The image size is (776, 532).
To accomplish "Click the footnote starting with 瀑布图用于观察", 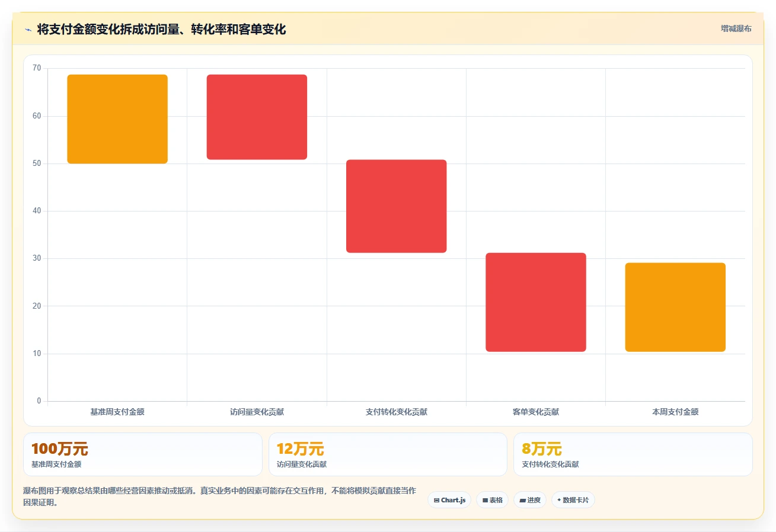I will coord(220,497).
